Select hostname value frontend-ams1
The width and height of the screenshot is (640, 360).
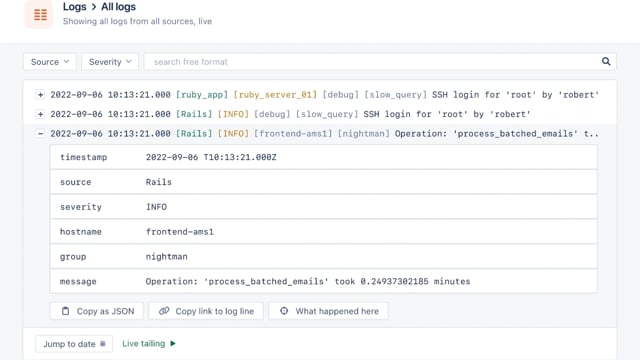(x=180, y=232)
